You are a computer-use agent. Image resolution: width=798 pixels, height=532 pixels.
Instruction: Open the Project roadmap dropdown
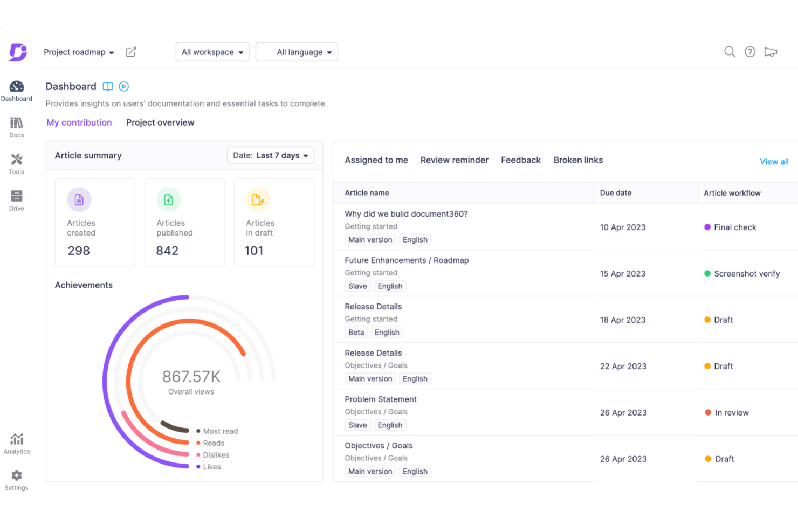79,52
